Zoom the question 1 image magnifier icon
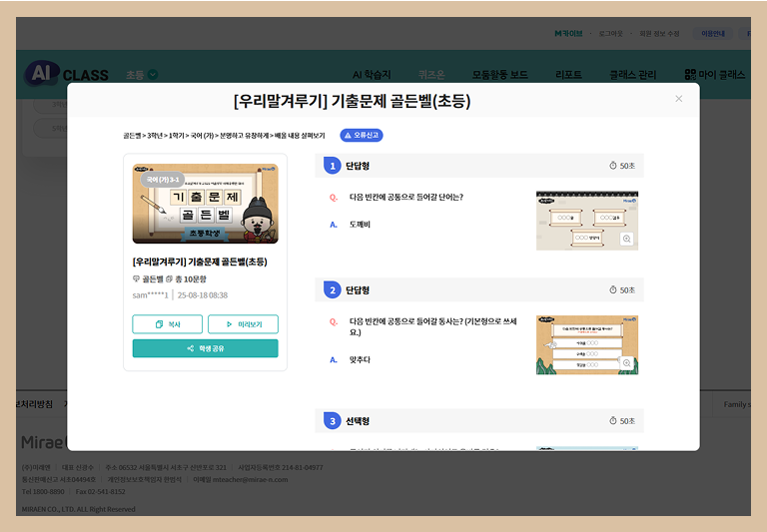Viewport: 767px width, 532px height. (x=626, y=240)
